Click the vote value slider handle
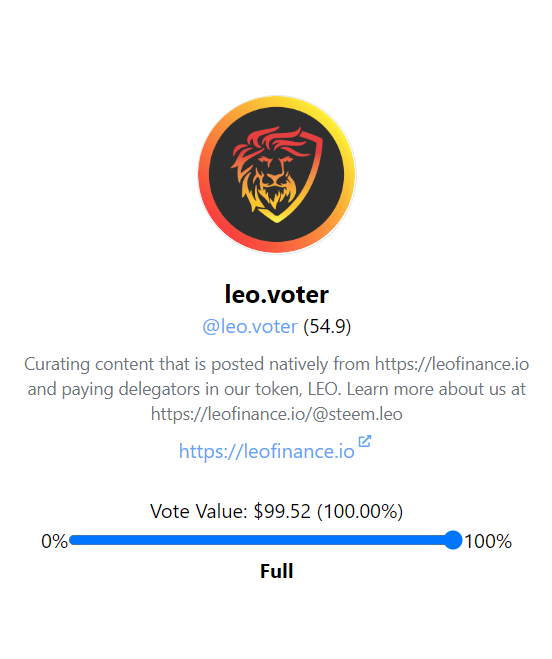 453,540
